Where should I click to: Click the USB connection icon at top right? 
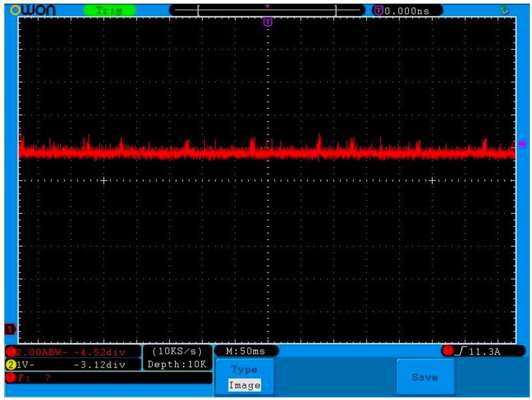505,10
